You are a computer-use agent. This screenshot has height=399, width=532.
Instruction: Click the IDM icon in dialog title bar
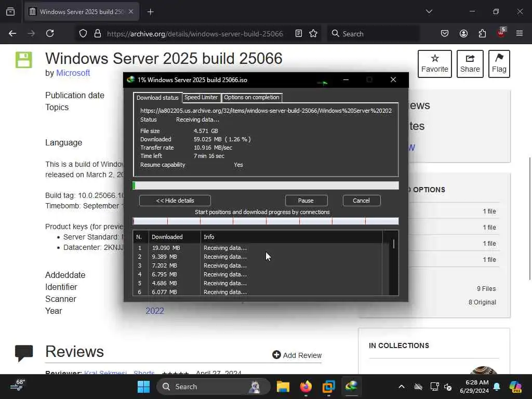[x=130, y=79]
